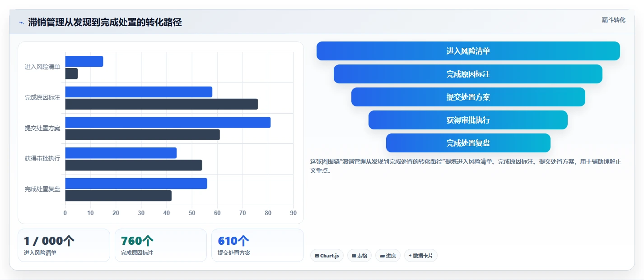Click the x-axis tick label 90
This screenshot has height=280, width=644.
[x=293, y=213]
